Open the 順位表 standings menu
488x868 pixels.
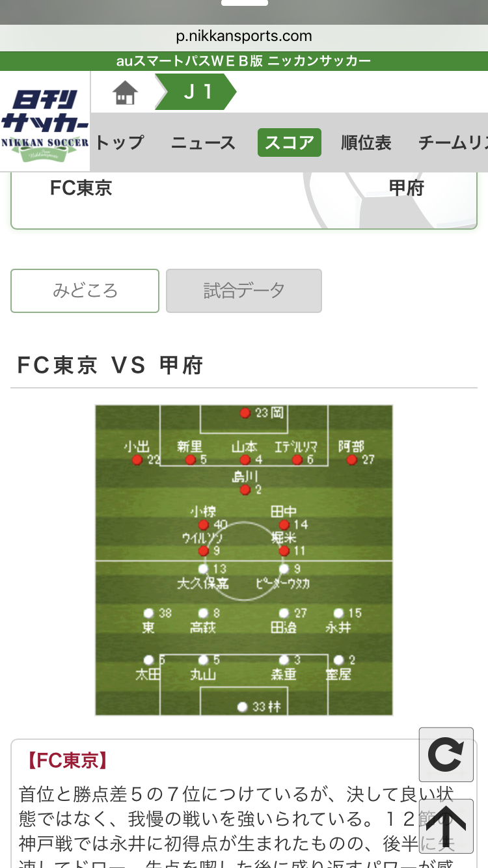[x=366, y=142]
